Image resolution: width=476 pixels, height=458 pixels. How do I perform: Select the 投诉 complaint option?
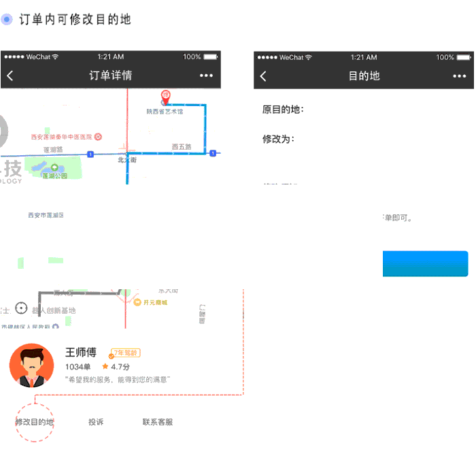96,422
